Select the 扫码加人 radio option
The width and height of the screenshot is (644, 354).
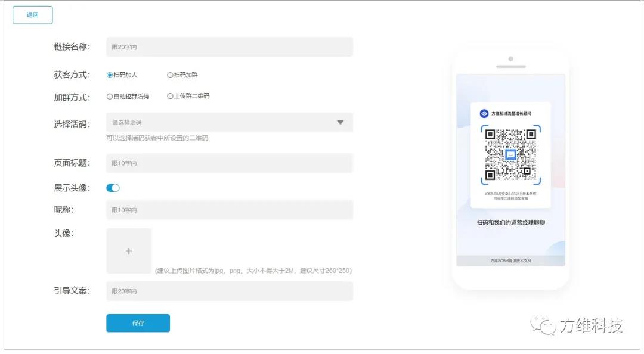pos(110,75)
